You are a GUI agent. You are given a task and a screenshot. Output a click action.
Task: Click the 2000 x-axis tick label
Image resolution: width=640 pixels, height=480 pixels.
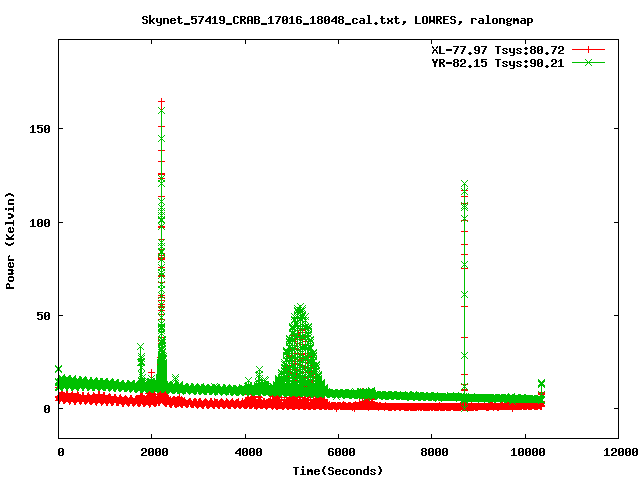(154, 452)
